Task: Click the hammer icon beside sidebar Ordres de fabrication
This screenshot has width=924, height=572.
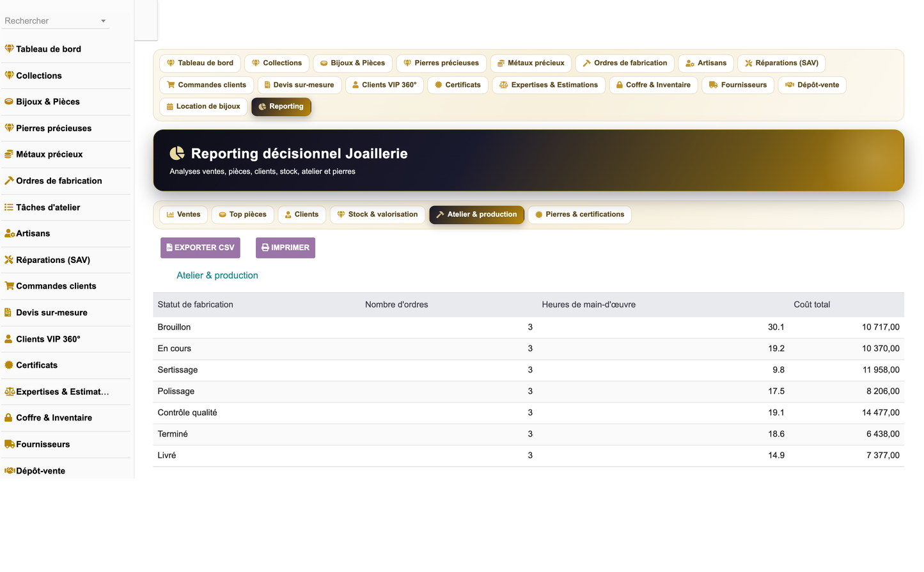Action: pos(9,180)
